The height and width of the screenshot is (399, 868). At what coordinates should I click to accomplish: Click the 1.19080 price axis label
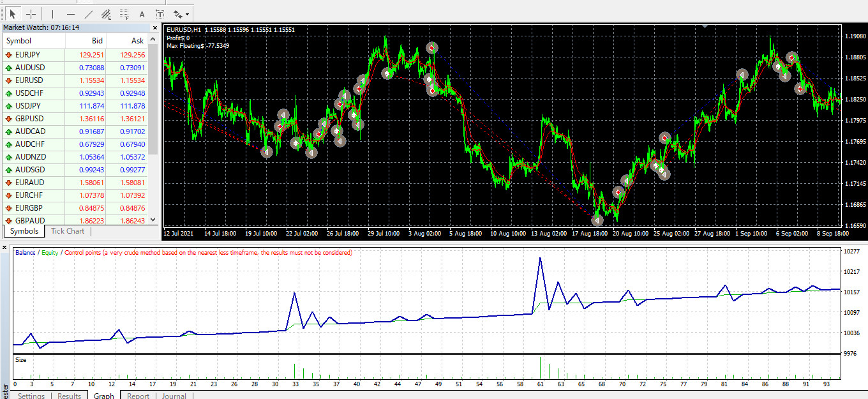click(855, 36)
